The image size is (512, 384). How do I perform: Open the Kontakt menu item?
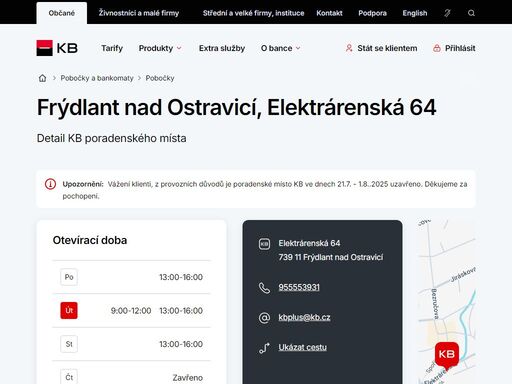[x=329, y=13]
